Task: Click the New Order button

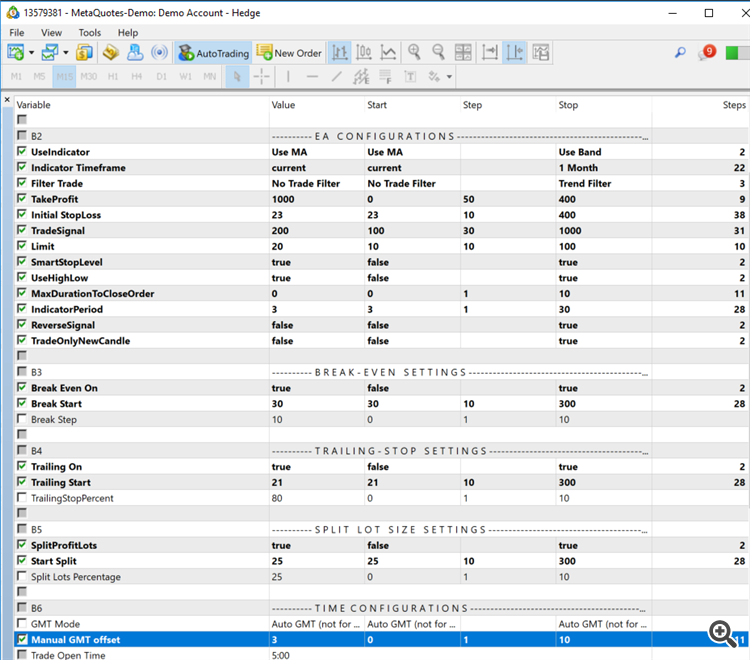Action: coord(289,53)
